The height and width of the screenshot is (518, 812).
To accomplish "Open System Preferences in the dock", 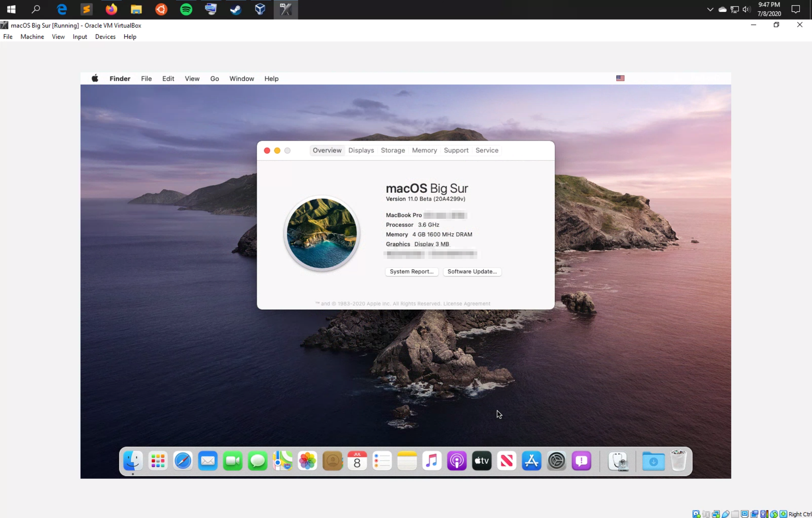I will 557,461.
